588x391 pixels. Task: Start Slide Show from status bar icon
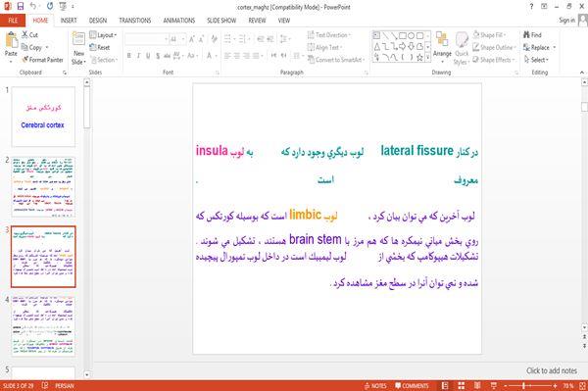click(494, 385)
